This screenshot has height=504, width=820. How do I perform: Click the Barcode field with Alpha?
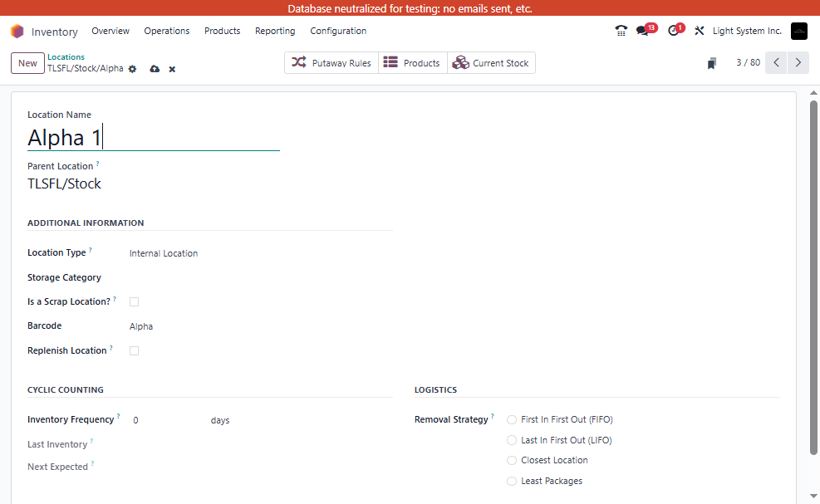[261, 326]
